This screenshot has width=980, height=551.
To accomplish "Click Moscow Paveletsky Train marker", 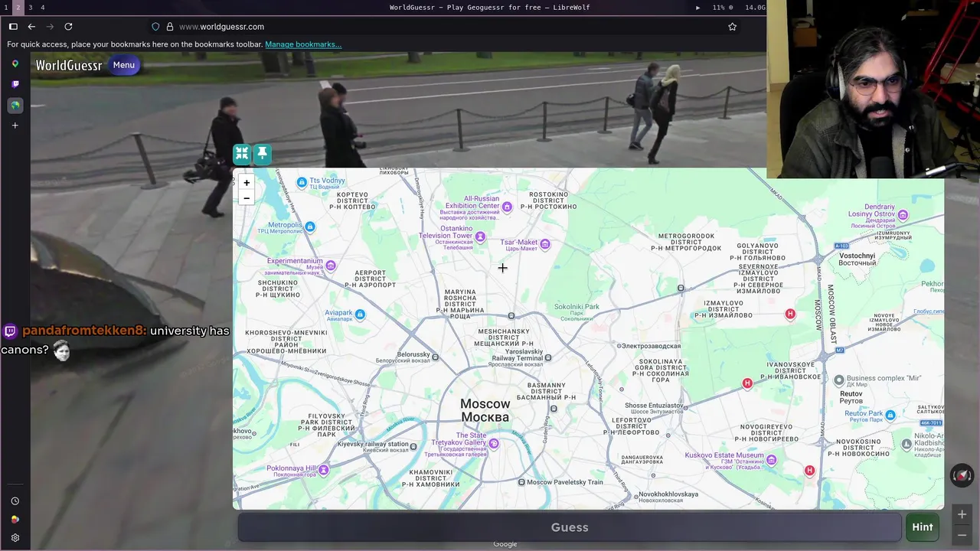I will tap(521, 482).
